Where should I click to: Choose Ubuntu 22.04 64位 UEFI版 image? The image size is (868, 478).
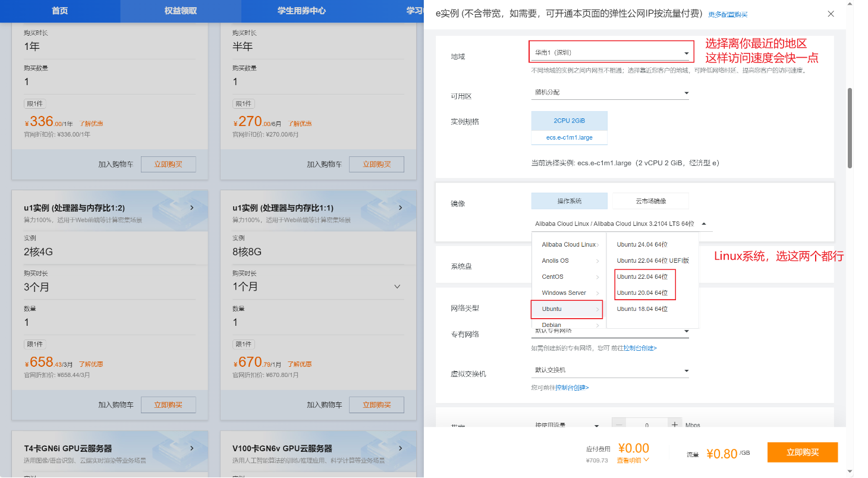(652, 260)
